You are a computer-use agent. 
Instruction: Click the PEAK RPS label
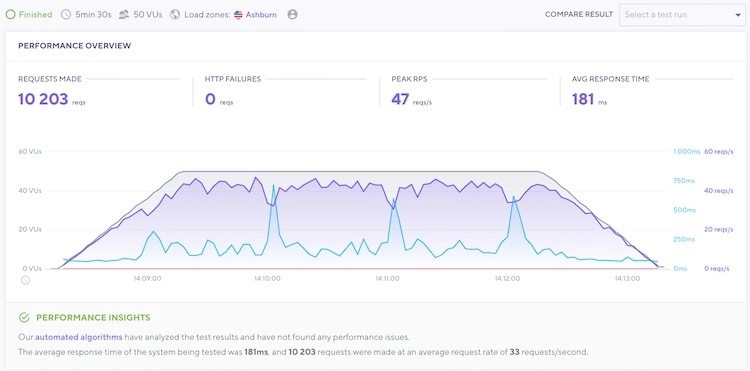click(x=408, y=79)
